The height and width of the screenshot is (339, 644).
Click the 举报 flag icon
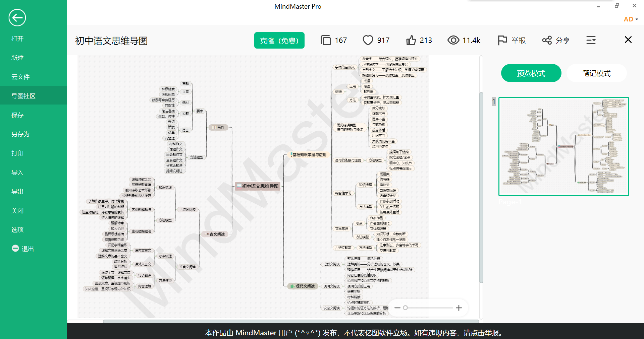pos(502,41)
